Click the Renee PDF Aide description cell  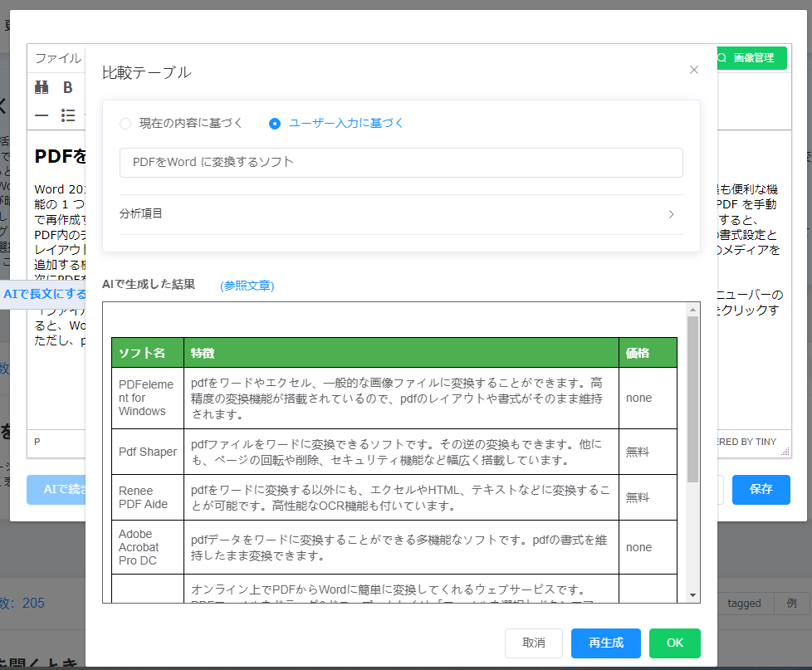(401, 497)
